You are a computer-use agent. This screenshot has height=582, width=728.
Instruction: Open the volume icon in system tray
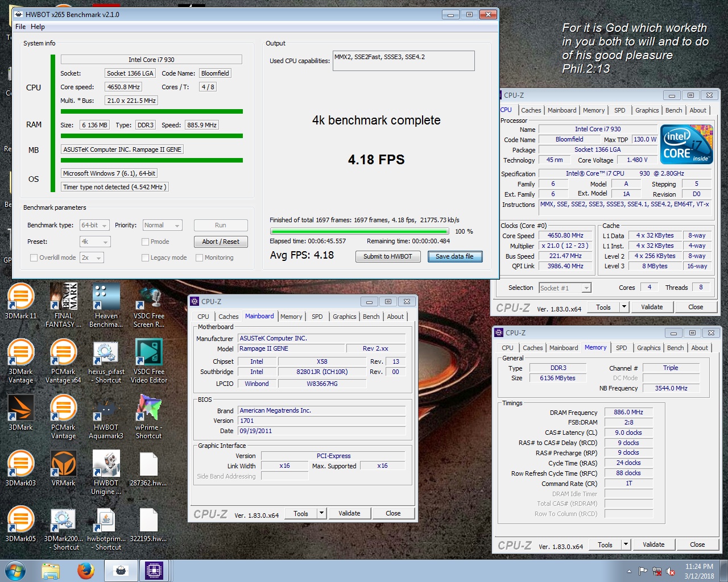coord(671,571)
